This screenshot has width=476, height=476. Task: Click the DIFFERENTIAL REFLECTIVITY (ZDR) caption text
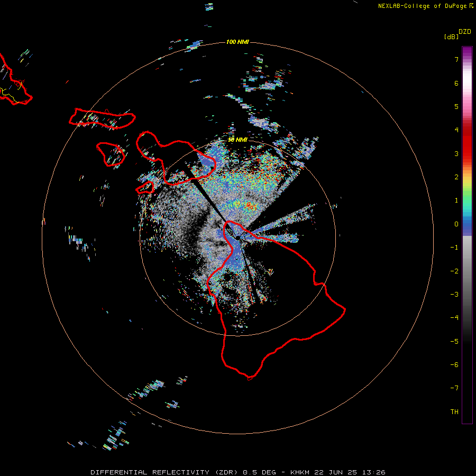point(164,472)
